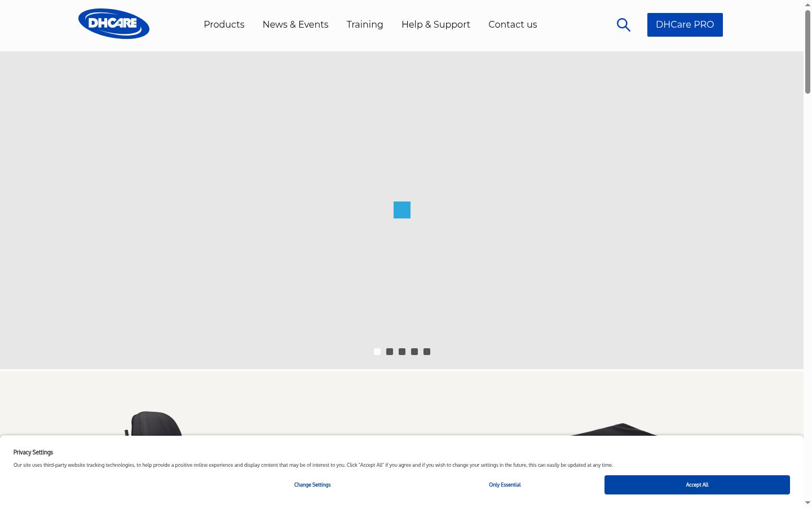Select the second carousel slide dot
The height and width of the screenshot is (508, 812).
pos(390,352)
